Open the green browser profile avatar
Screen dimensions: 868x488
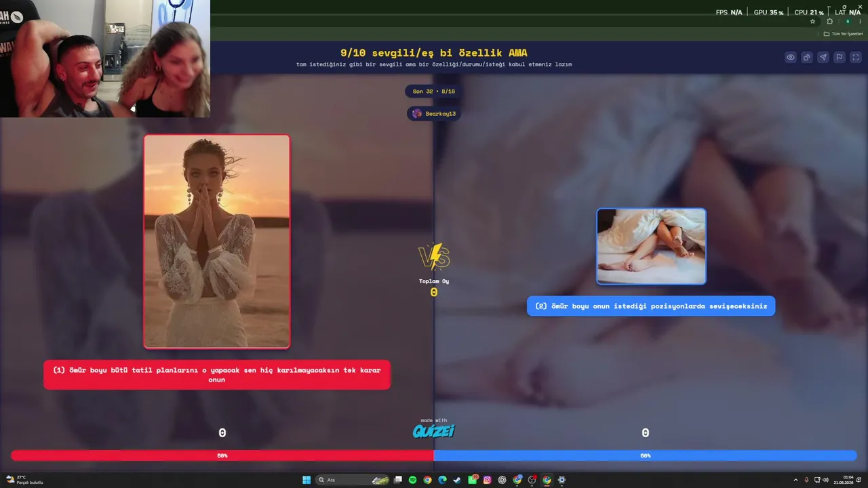847,22
